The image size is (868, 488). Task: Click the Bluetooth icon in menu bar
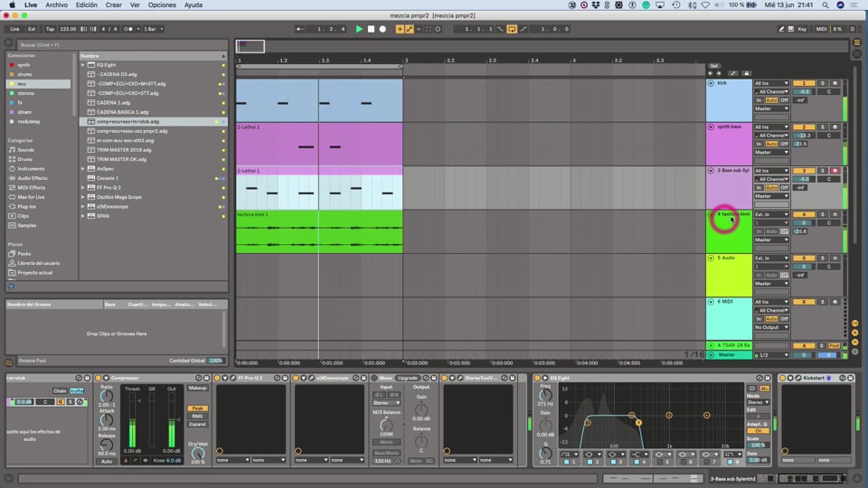pos(692,5)
